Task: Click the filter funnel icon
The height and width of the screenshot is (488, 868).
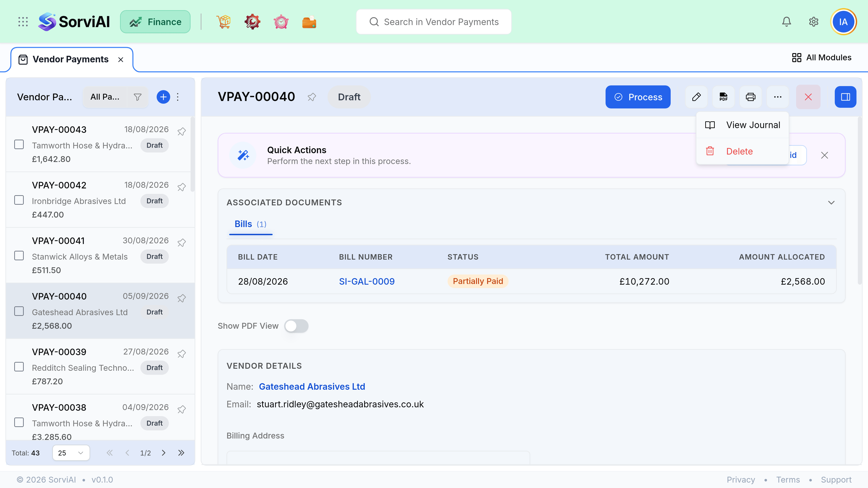Action: tap(137, 97)
